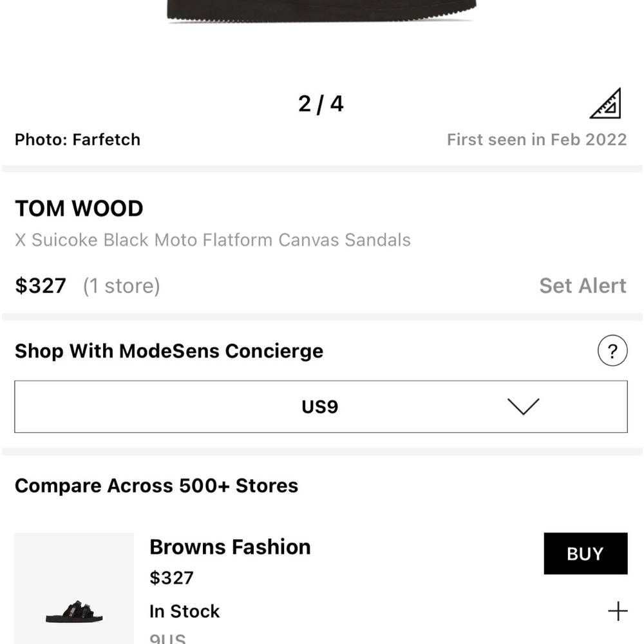The width and height of the screenshot is (644, 644).
Task: Tap Set Alert for price notifications
Action: pyautogui.click(x=582, y=285)
